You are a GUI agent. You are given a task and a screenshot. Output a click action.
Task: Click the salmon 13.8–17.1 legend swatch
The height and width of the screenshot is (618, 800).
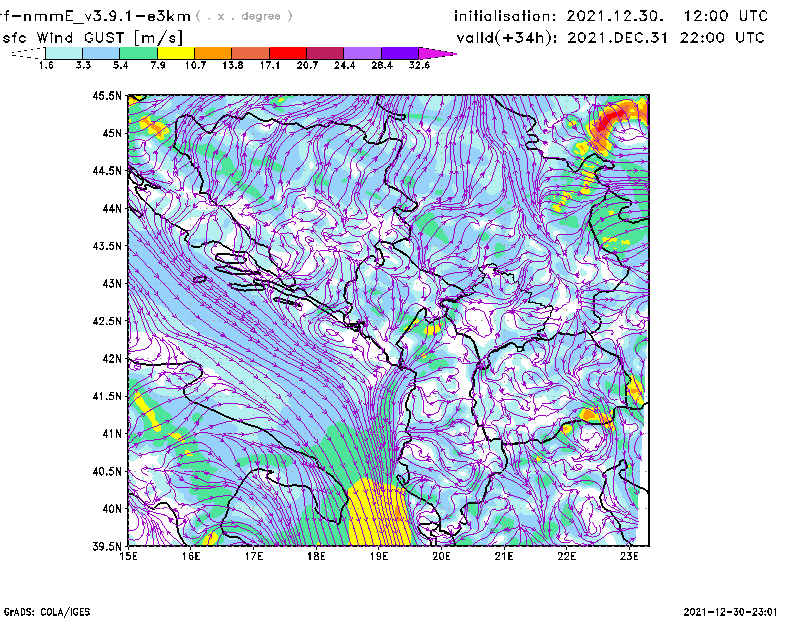click(x=251, y=53)
